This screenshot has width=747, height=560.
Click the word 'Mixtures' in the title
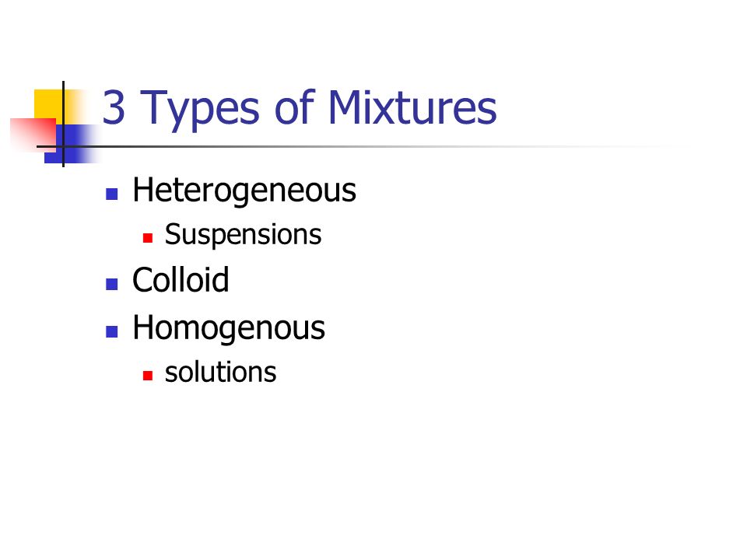pos(412,108)
